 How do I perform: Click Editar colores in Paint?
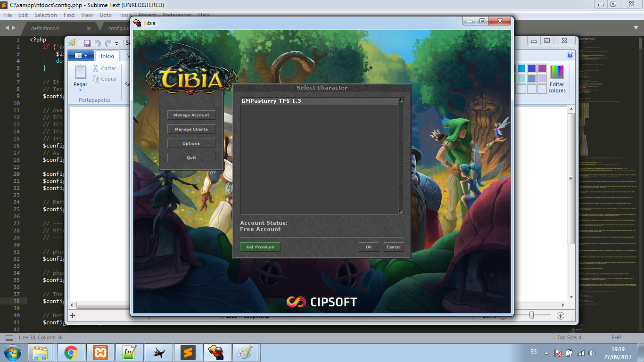pyautogui.click(x=557, y=79)
